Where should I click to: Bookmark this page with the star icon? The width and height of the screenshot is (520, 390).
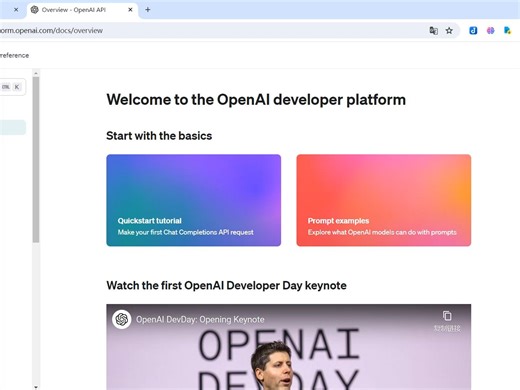pyautogui.click(x=449, y=31)
